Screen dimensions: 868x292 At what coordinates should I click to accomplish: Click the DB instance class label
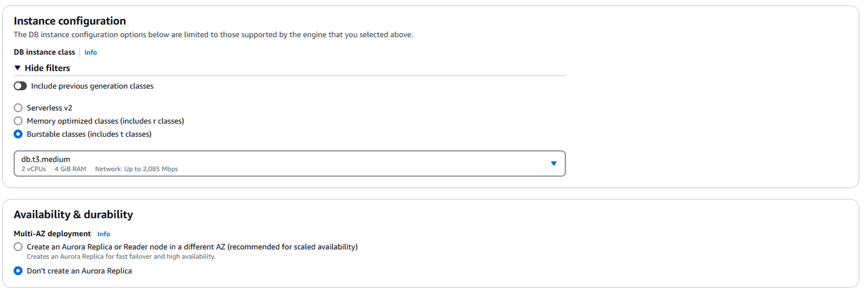(44, 52)
